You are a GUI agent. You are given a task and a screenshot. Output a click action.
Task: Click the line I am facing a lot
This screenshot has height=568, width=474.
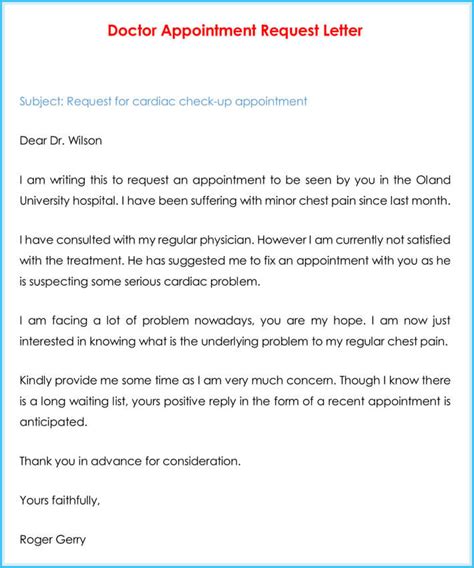pyautogui.click(x=235, y=321)
